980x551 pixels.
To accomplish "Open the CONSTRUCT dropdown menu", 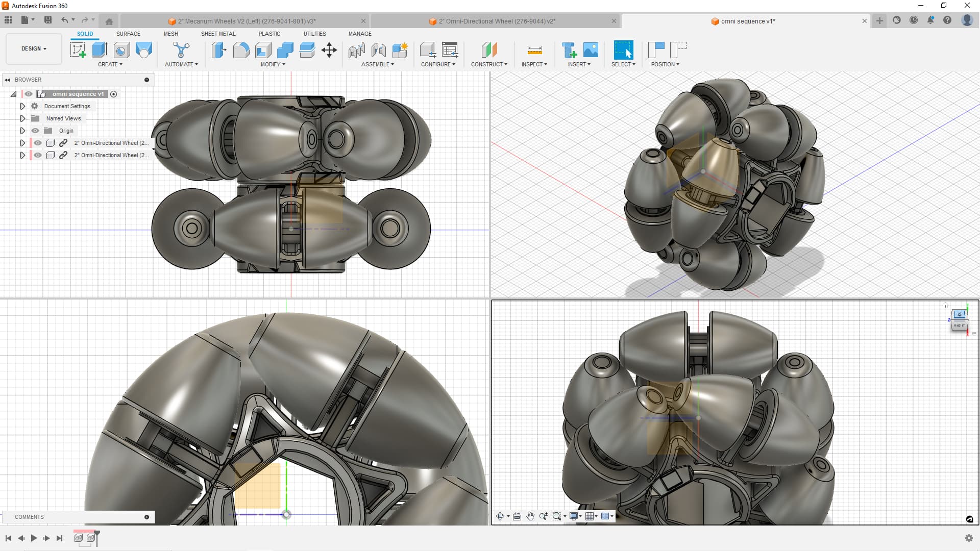I will [x=489, y=64].
